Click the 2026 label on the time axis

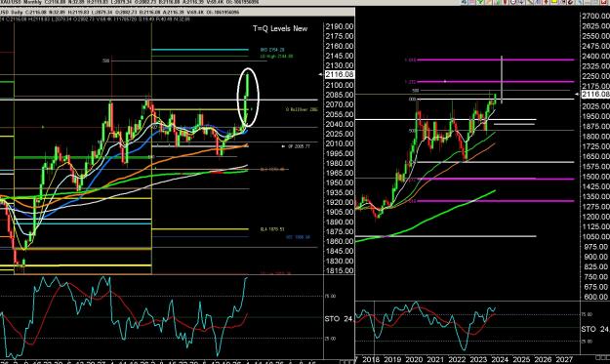(543, 359)
